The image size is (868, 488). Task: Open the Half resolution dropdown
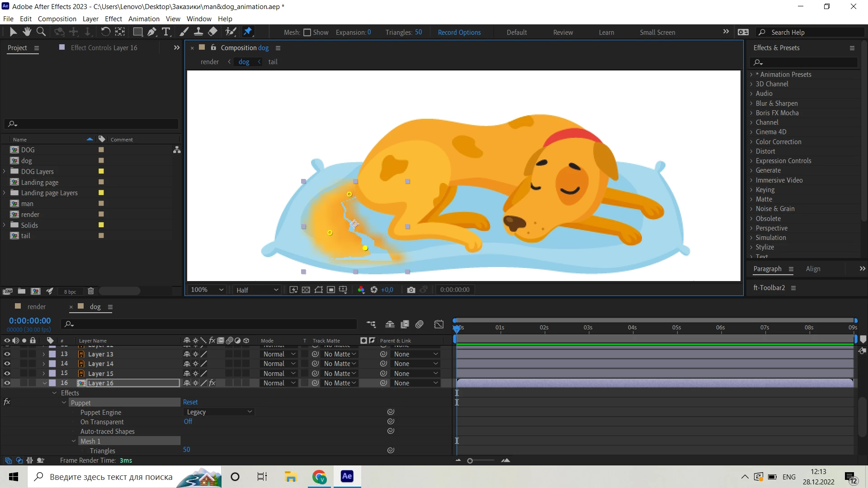point(257,290)
